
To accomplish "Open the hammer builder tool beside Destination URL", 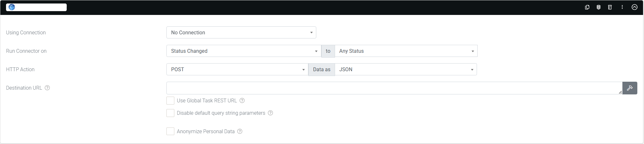I will tap(630, 88).
